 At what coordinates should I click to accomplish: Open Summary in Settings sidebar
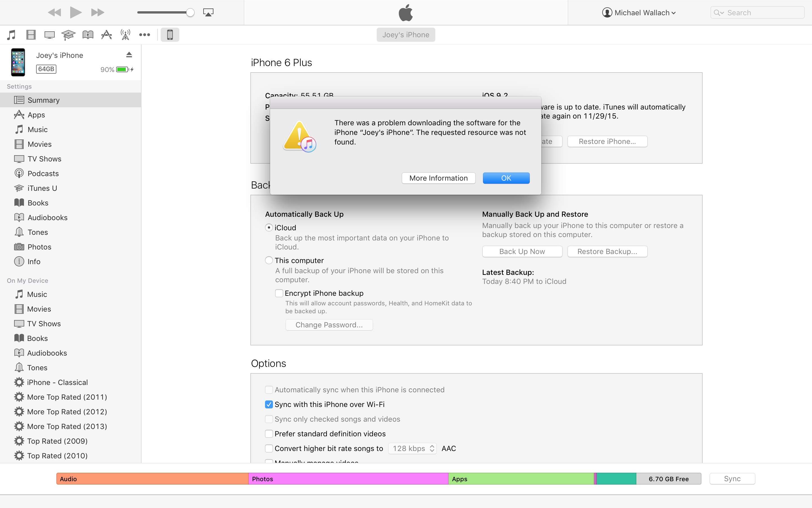(70, 100)
